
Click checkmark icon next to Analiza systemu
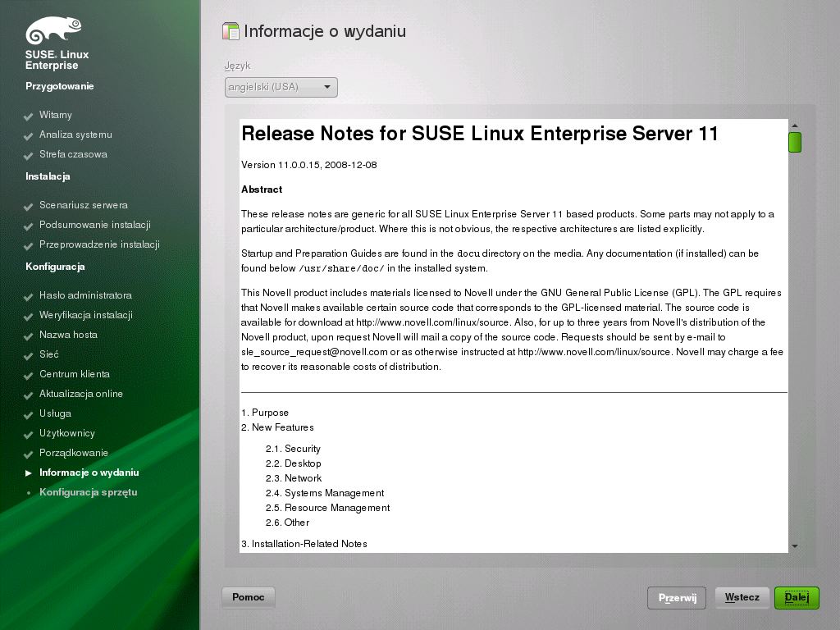click(29, 136)
